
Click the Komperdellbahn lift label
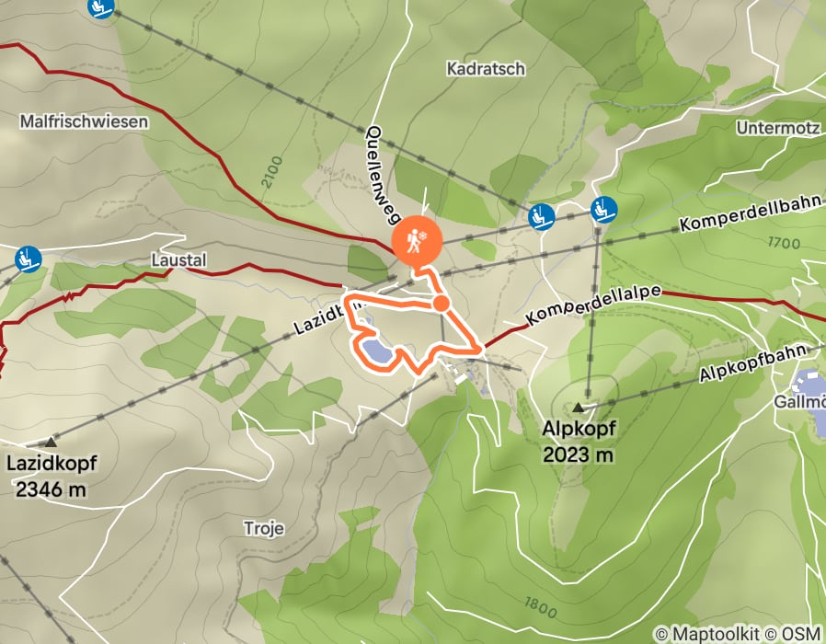(751, 213)
